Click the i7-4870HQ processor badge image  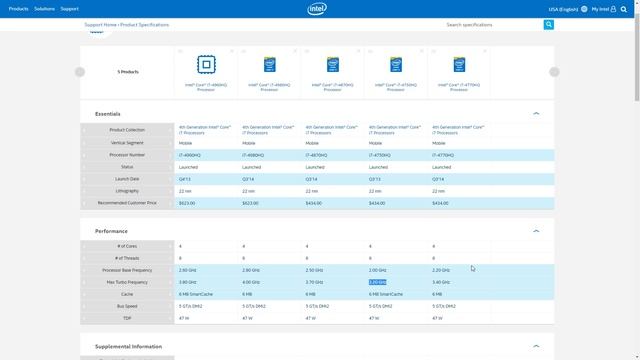pos(333,64)
